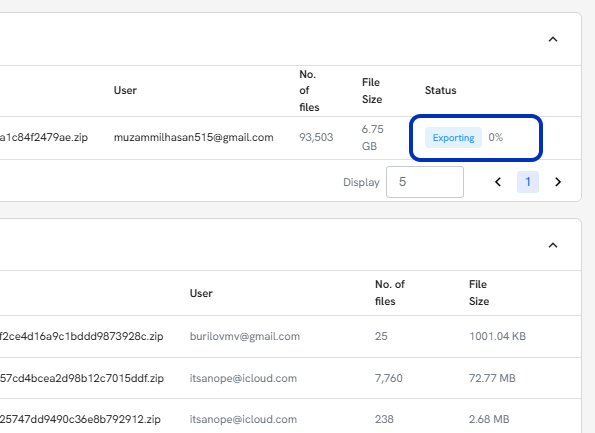Go to next page arrow
This screenshot has width=595, height=433.
pyautogui.click(x=557, y=182)
